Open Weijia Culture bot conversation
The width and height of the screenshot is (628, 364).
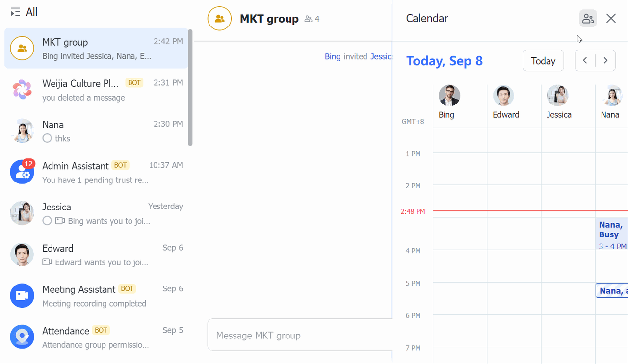tap(96, 90)
